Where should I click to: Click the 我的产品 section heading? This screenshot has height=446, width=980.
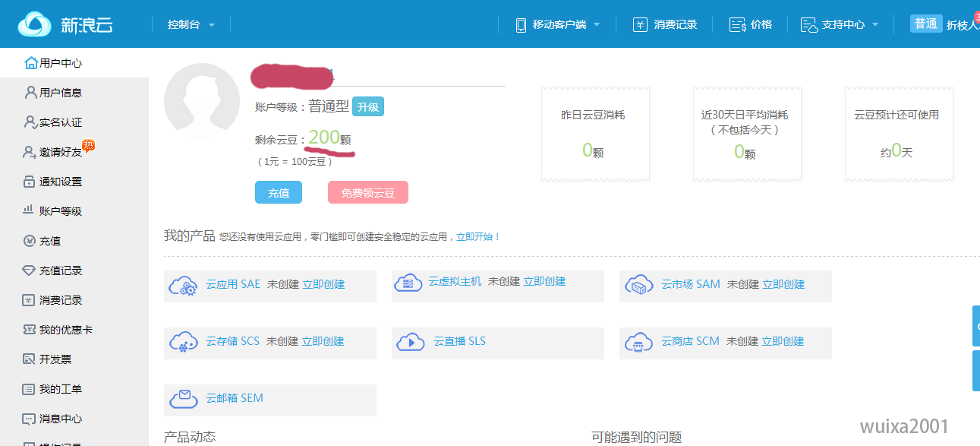click(x=190, y=236)
